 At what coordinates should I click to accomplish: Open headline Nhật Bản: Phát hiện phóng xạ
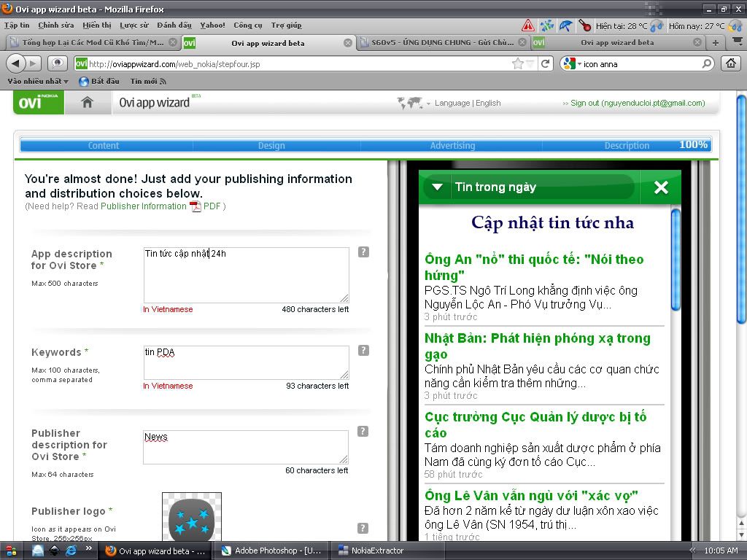click(x=538, y=346)
